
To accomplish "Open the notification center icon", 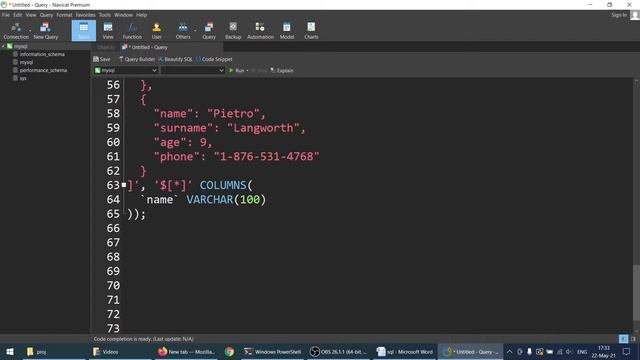I will pos(626,351).
